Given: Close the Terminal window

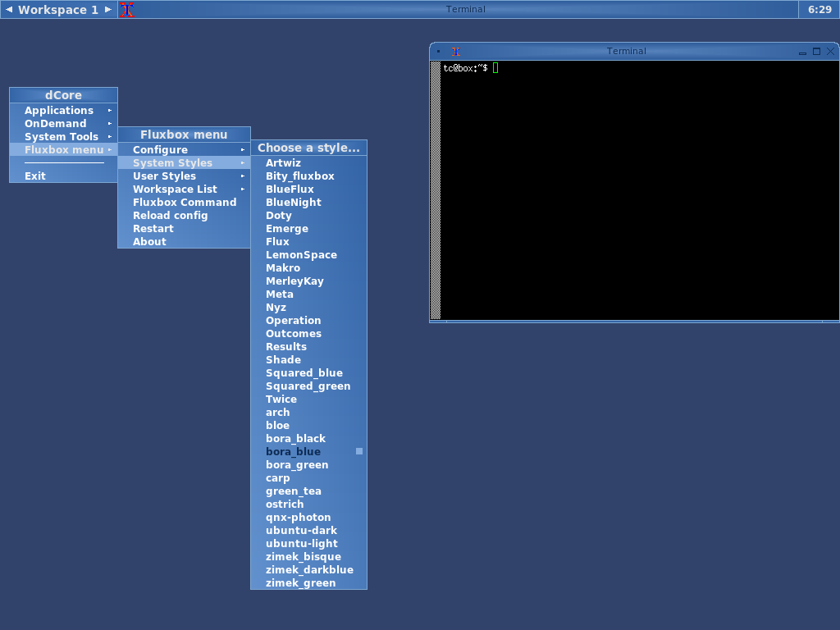Looking at the screenshot, I should click(x=830, y=51).
